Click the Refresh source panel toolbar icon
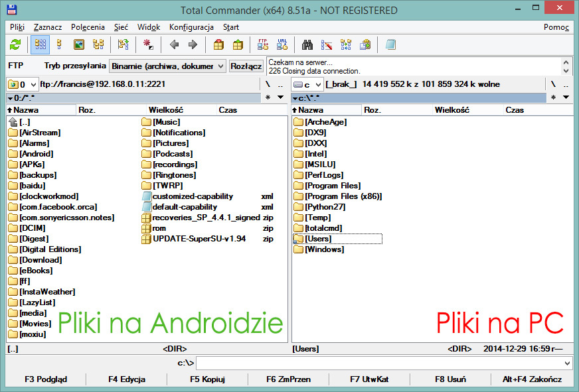Viewport: 579px width, 392px height. 15,44
